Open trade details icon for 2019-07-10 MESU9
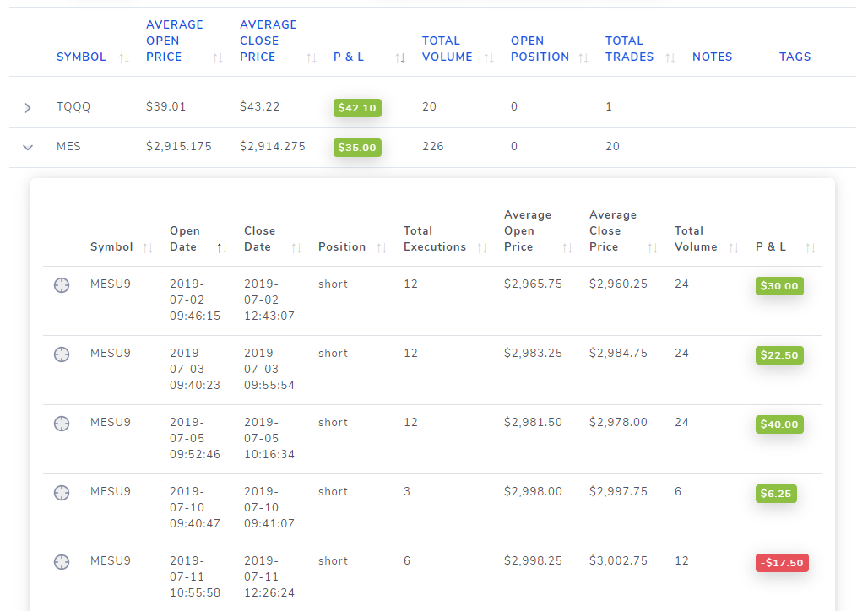Image resolution: width=868 pixels, height=611 pixels. pos(62,493)
